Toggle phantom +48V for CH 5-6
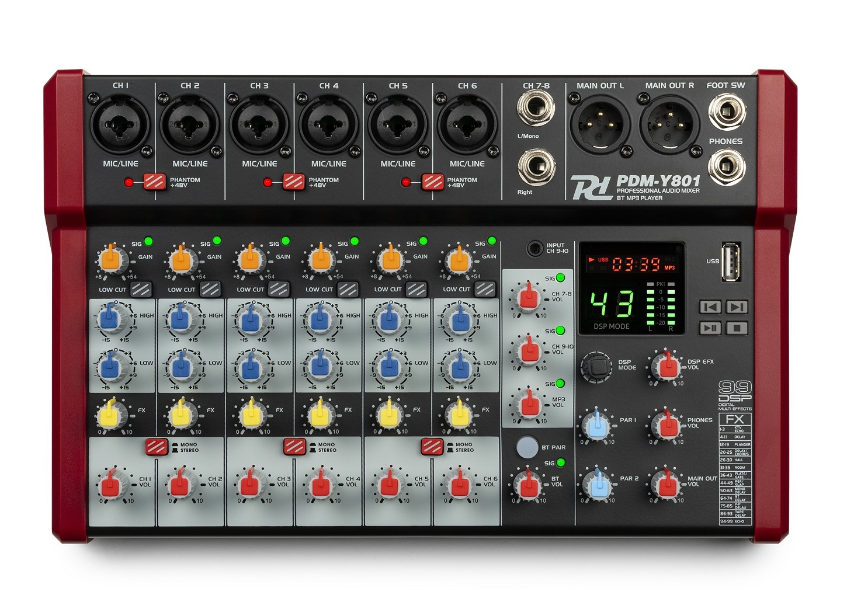 (x=432, y=182)
